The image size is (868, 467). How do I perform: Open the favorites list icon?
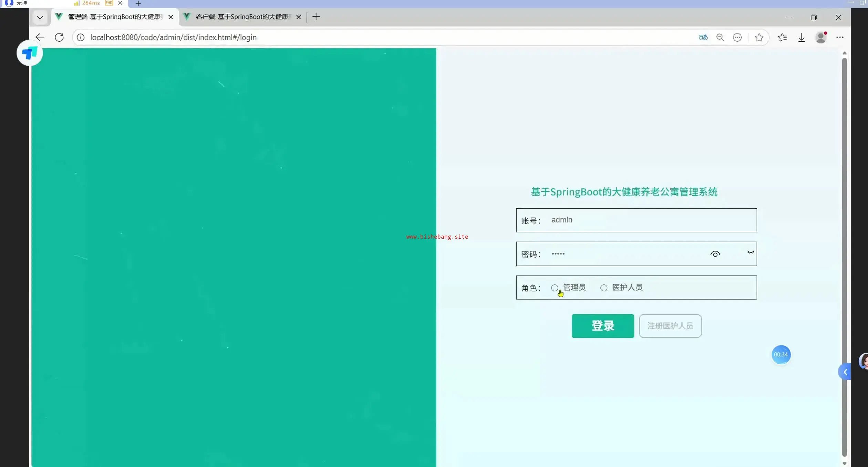(782, 37)
